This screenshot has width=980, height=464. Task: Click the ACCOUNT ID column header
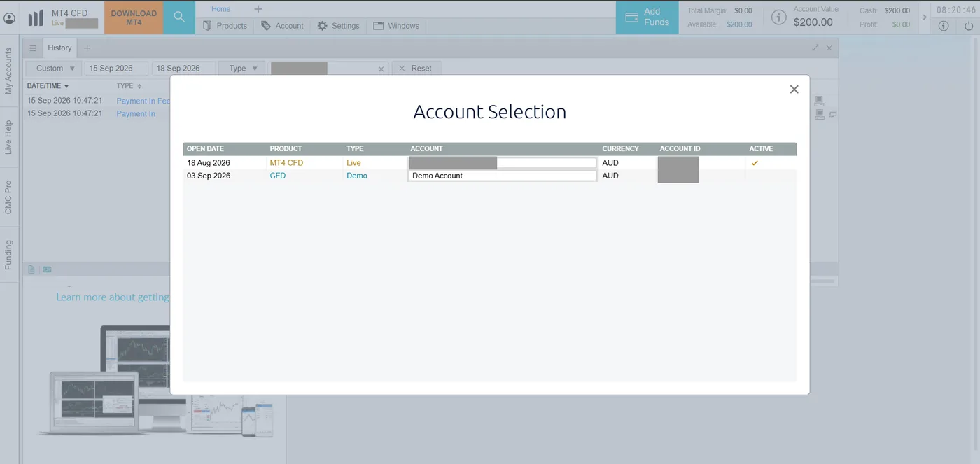pyautogui.click(x=680, y=149)
